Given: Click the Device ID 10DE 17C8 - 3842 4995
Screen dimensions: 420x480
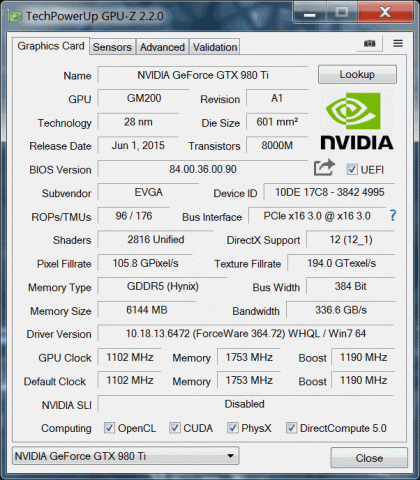Looking at the screenshot, I should click(x=329, y=192).
